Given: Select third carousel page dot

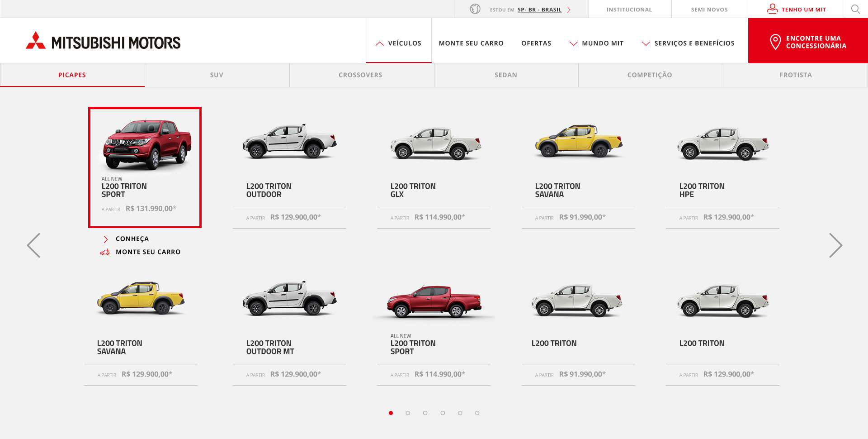Looking at the screenshot, I should pos(425,413).
